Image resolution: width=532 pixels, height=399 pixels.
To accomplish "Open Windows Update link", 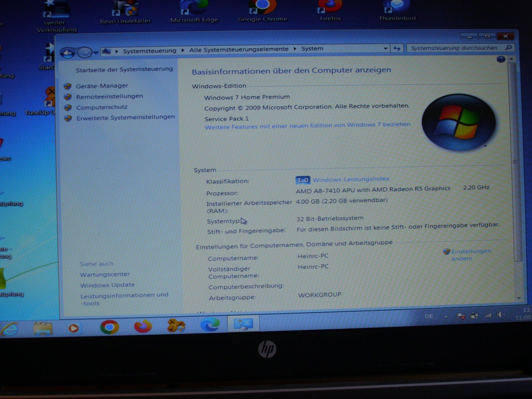I will click(107, 285).
